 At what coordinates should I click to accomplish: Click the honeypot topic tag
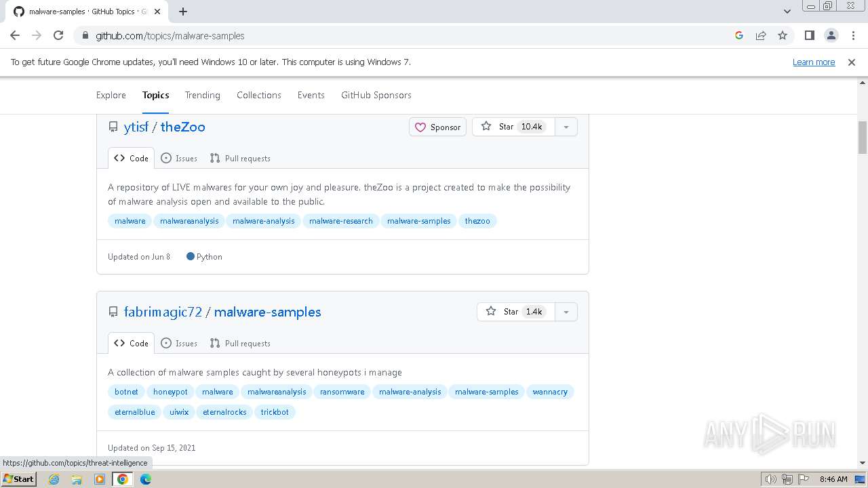tap(170, 392)
